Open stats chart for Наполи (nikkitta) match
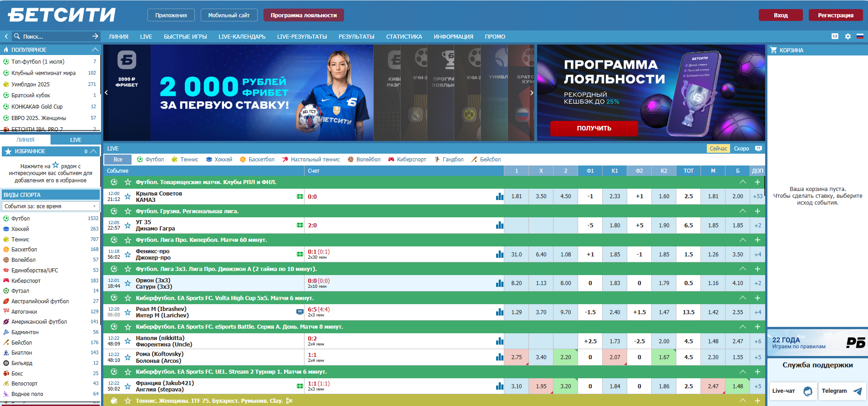The width and height of the screenshot is (868, 406). (x=500, y=341)
